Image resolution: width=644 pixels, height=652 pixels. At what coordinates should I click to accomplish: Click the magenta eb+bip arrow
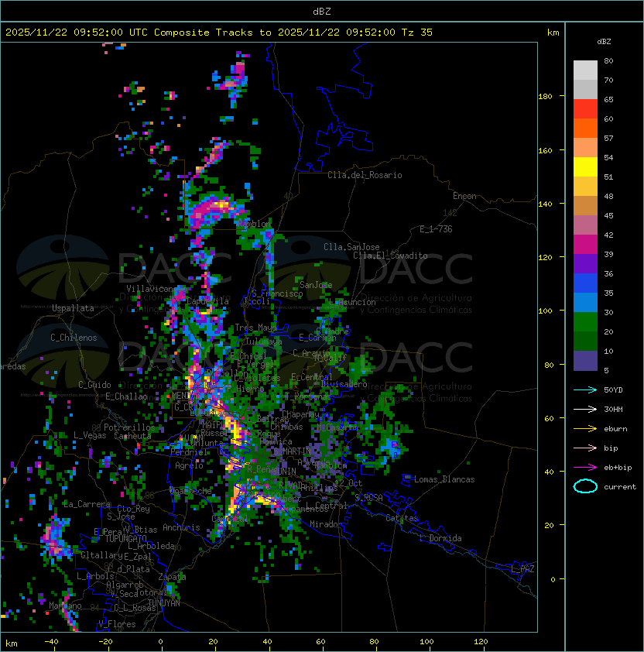coord(585,468)
